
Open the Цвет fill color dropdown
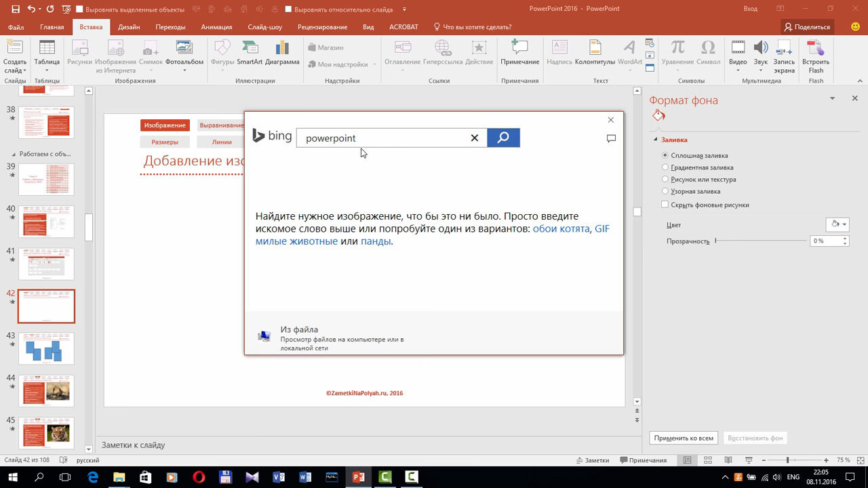[x=838, y=224]
